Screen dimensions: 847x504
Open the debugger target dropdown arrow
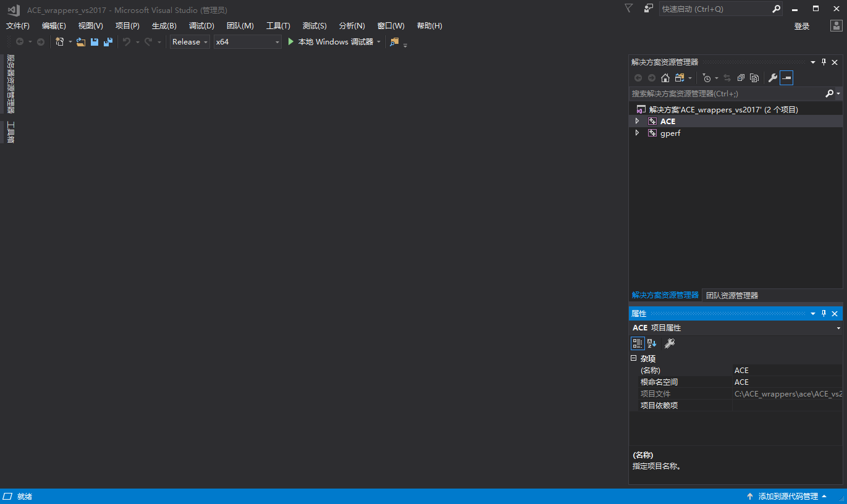coord(379,42)
